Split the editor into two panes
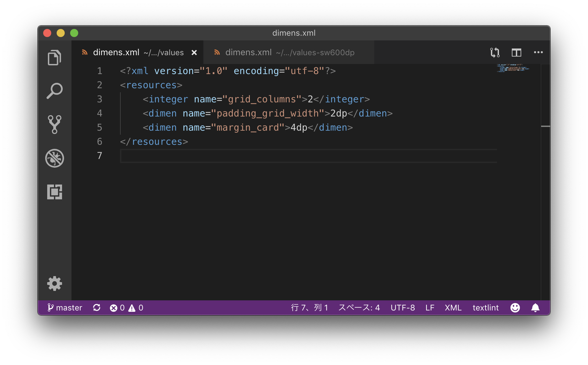The image size is (588, 365). pyautogui.click(x=516, y=52)
